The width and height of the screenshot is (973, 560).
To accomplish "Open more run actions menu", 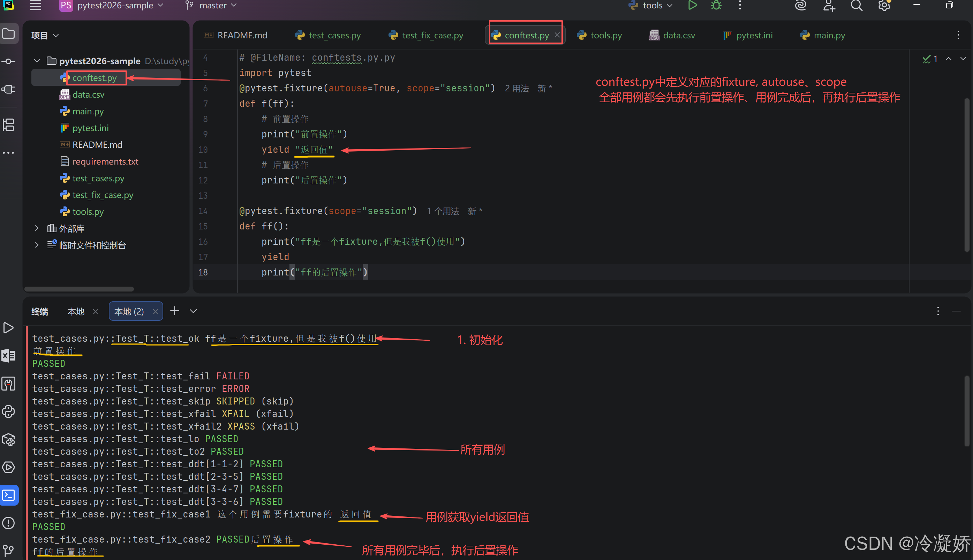I will point(740,5).
